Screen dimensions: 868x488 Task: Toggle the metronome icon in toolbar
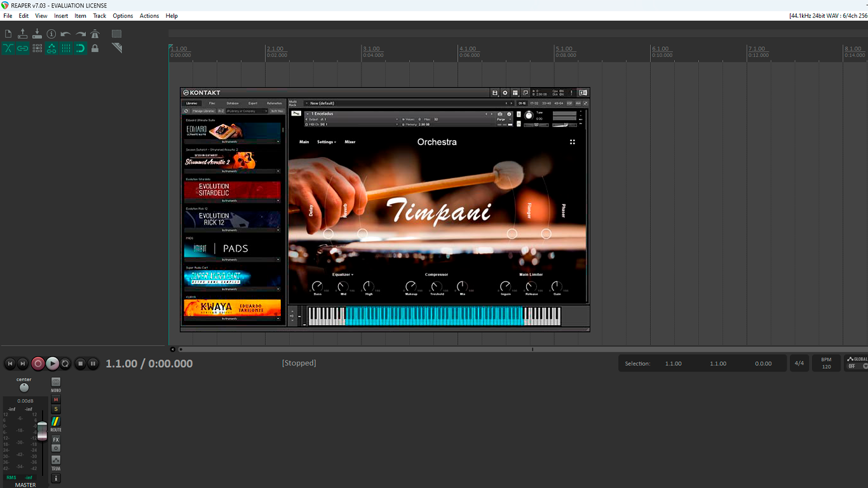tap(95, 34)
